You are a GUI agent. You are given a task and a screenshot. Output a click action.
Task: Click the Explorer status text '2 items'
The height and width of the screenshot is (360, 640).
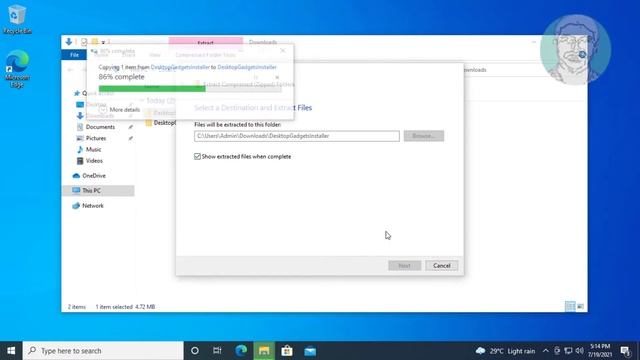[x=77, y=307]
